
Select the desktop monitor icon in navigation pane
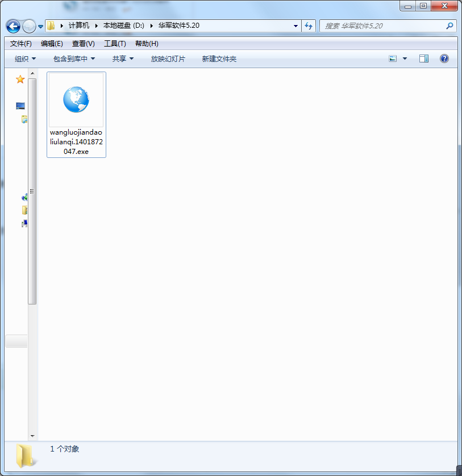click(x=20, y=106)
